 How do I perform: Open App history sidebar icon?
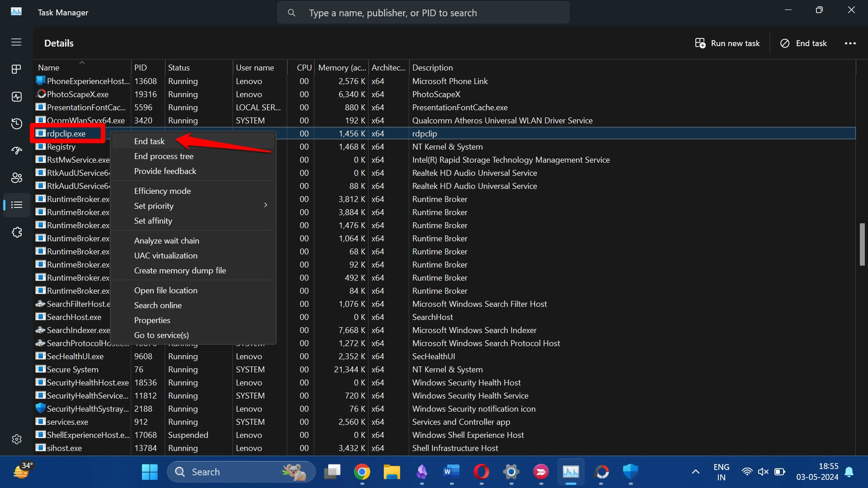coord(16,124)
